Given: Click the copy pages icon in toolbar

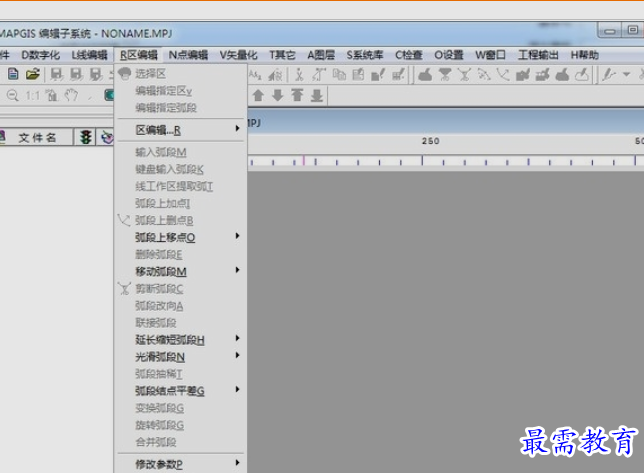Looking at the screenshot, I should pyautogui.click(x=339, y=75).
